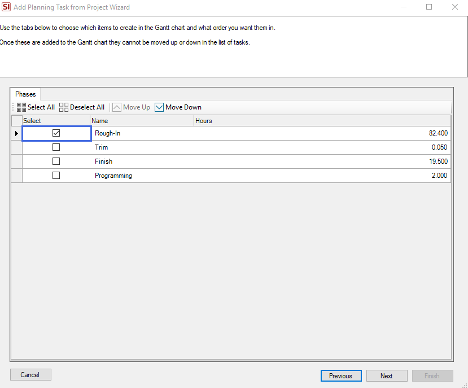Enable the Finish phase checkbox
This screenshot has height=388, width=468.
tap(56, 161)
